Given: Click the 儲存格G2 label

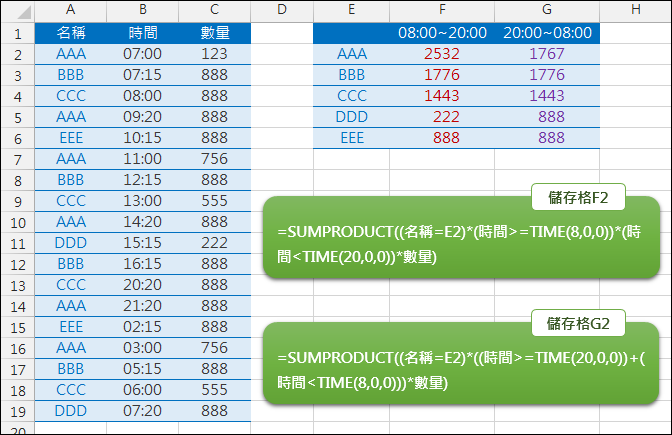Looking at the screenshot, I should pos(578,324).
